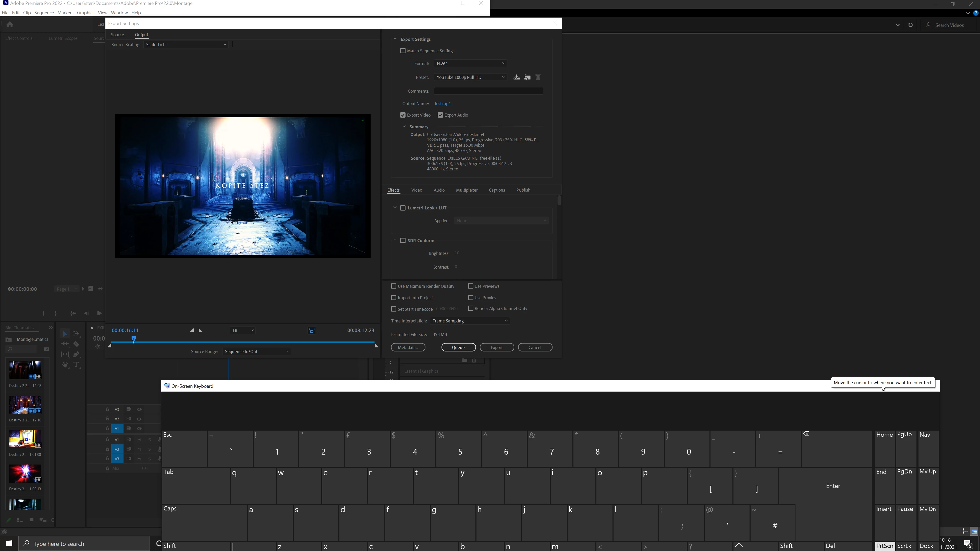
Task: Enable Match Sequence Settings checkbox
Action: 403,51
